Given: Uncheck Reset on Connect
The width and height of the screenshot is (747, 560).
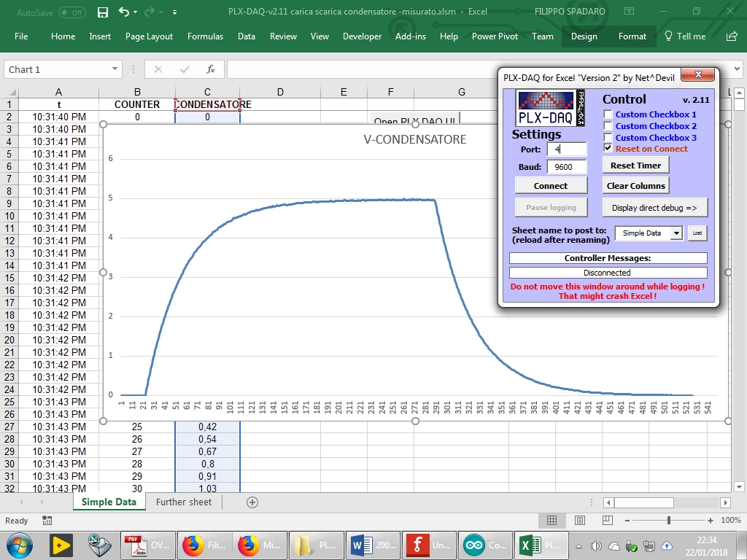Looking at the screenshot, I should [x=608, y=148].
